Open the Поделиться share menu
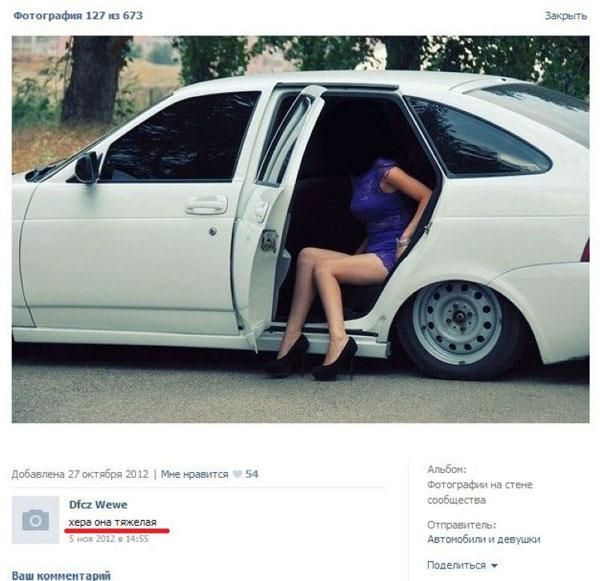The height and width of the screenshot is (581, 600). pyautogui.click(x=456, y=565)
